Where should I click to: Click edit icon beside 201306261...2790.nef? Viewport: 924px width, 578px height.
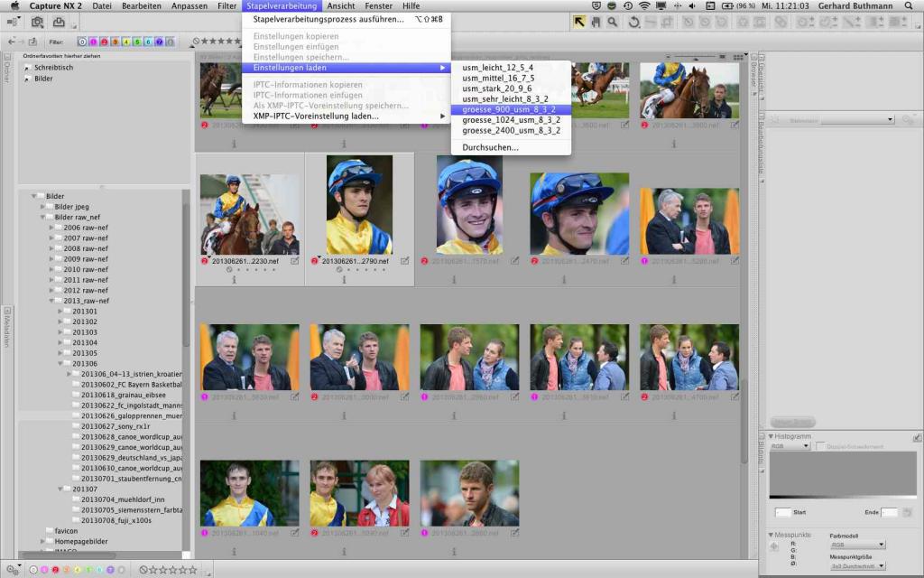pos(405,261)
